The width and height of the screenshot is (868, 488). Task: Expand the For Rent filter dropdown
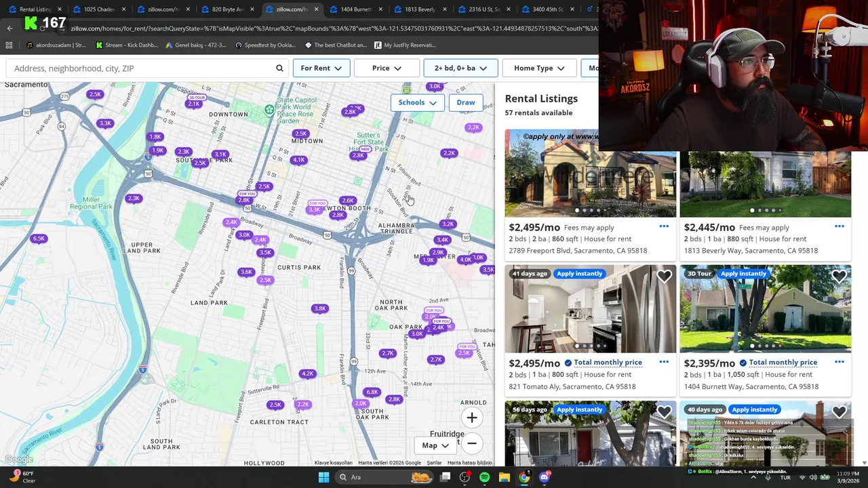(x=321, y=68)
